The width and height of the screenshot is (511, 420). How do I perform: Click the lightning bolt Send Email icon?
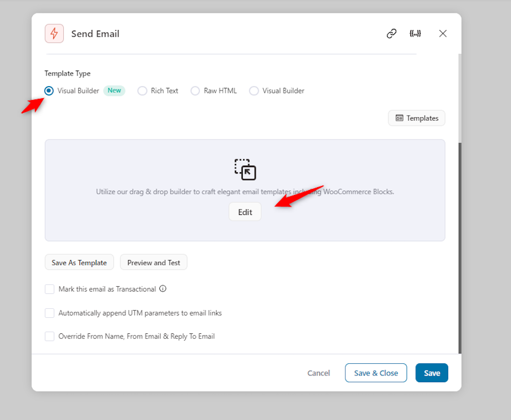54,33
